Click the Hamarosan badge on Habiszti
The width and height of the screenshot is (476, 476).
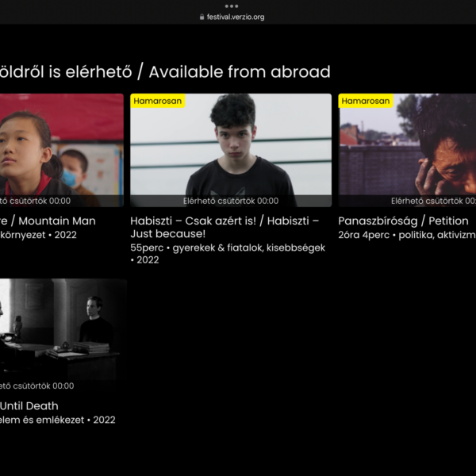(x=158, y=101)
